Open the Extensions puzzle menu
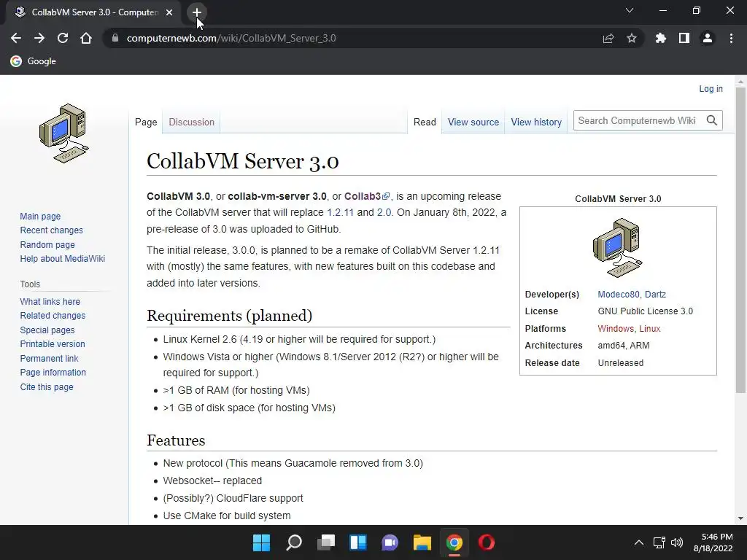Viewport: 747px width, 560px height. coord(661,38)
